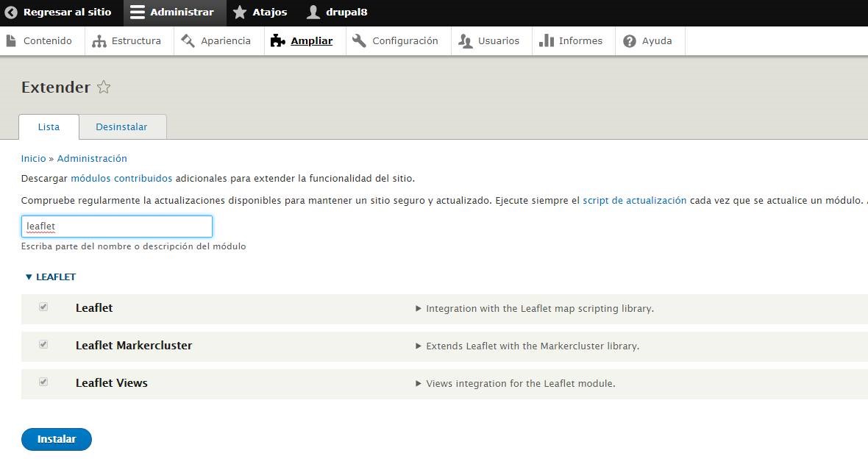Switch to the Desinstalar tab
This screenshot has width=868, height=467.
pos(122,126)
